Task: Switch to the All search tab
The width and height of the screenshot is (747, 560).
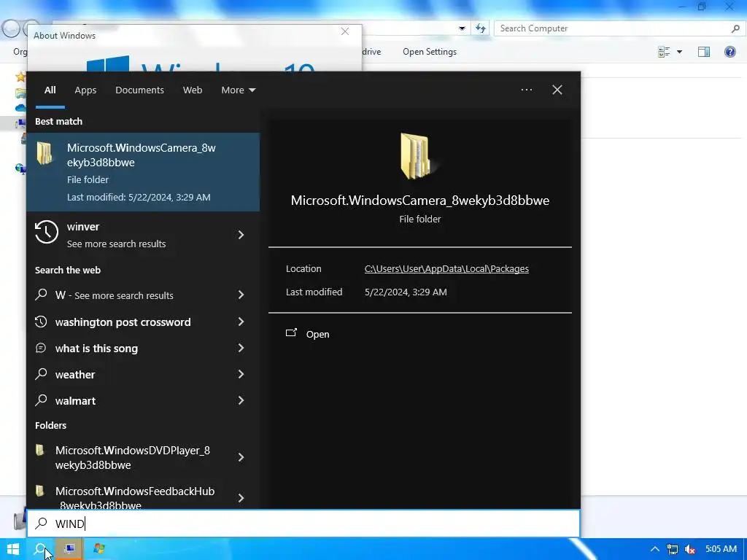Action: (50, 90)
